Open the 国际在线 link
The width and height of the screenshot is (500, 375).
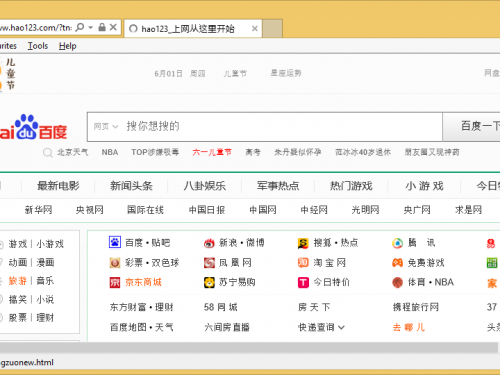click(x=145, y=210)
